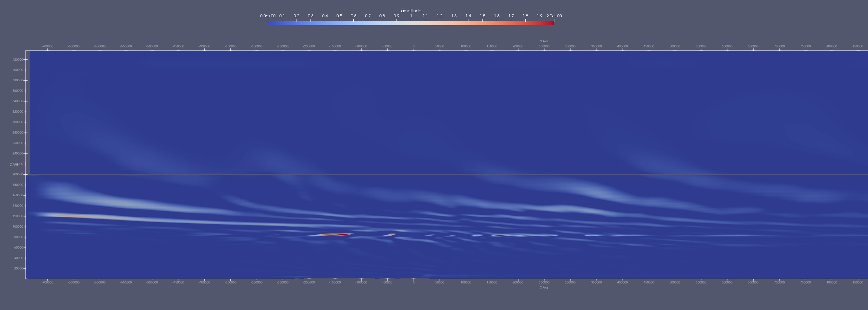Click the 0.5 label on color legend
This screenshot has height=310, width=868.
[339, 16]
